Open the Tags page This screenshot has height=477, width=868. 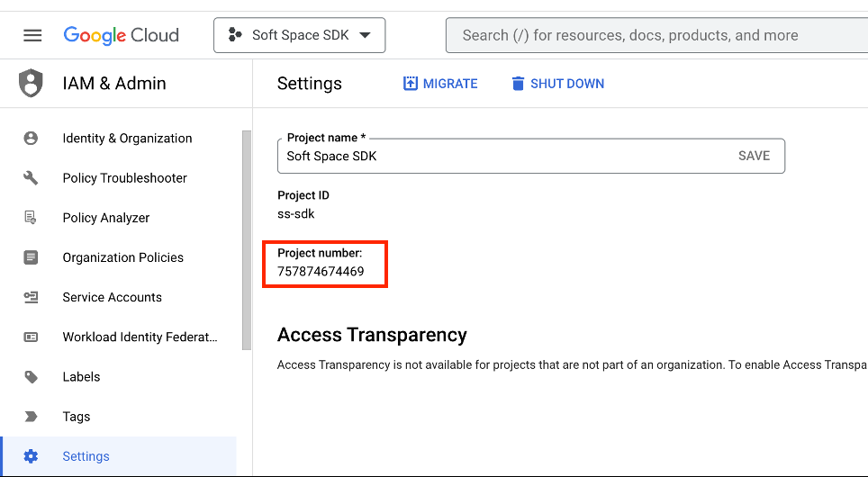tap(77, 418)
